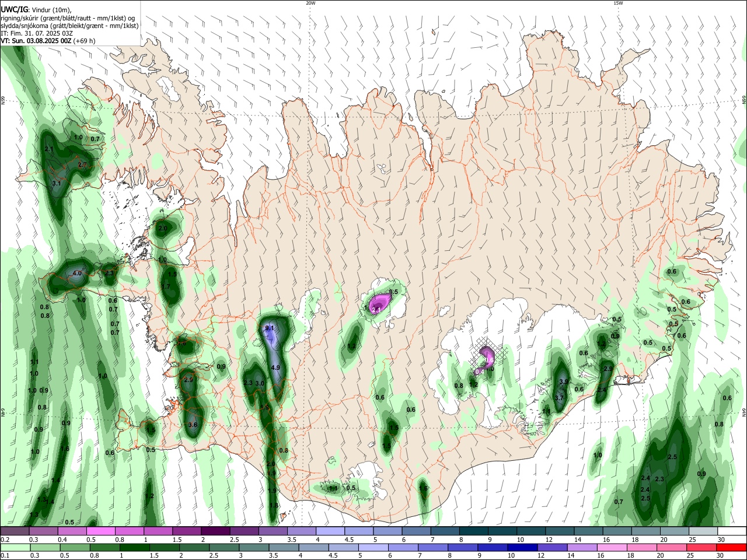Click the '3.9' precipitation value on the map
This screenshot has width=747, height=560.
[x=564, y=381]
